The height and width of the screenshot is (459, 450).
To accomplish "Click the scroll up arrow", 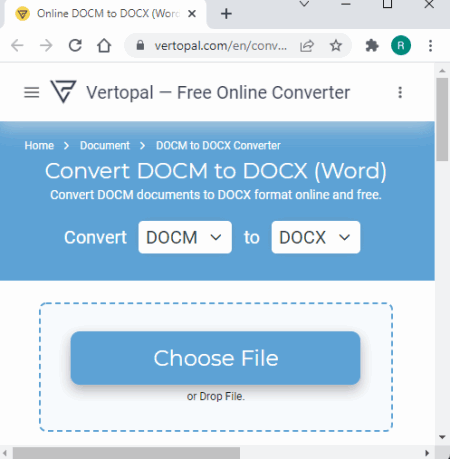I will click(442, 71).
